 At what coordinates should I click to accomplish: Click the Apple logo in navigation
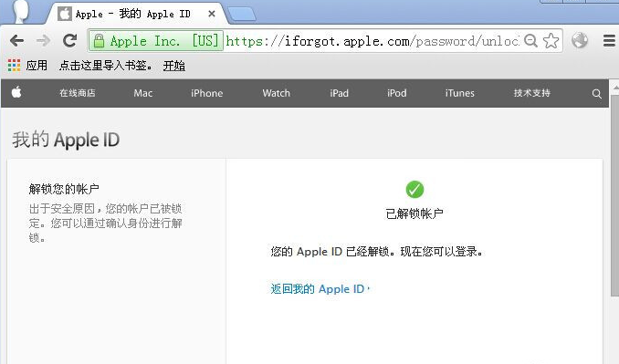point(16,93)
